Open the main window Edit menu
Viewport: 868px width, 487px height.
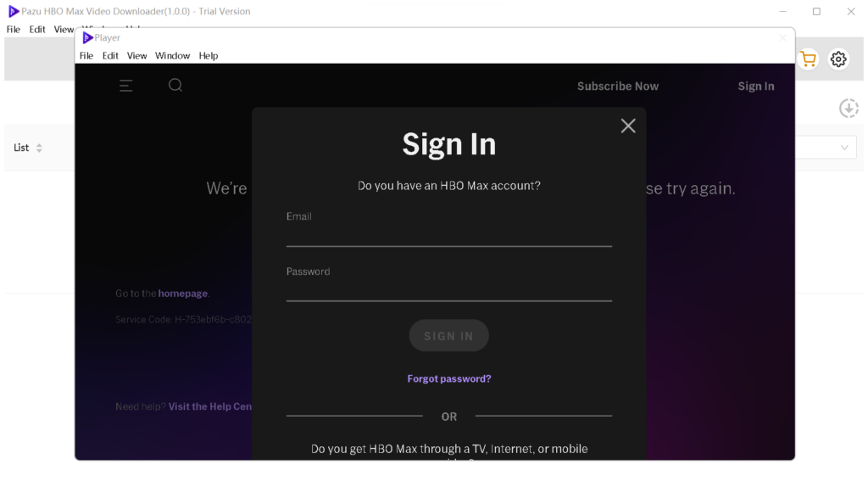tap(37, 30)
